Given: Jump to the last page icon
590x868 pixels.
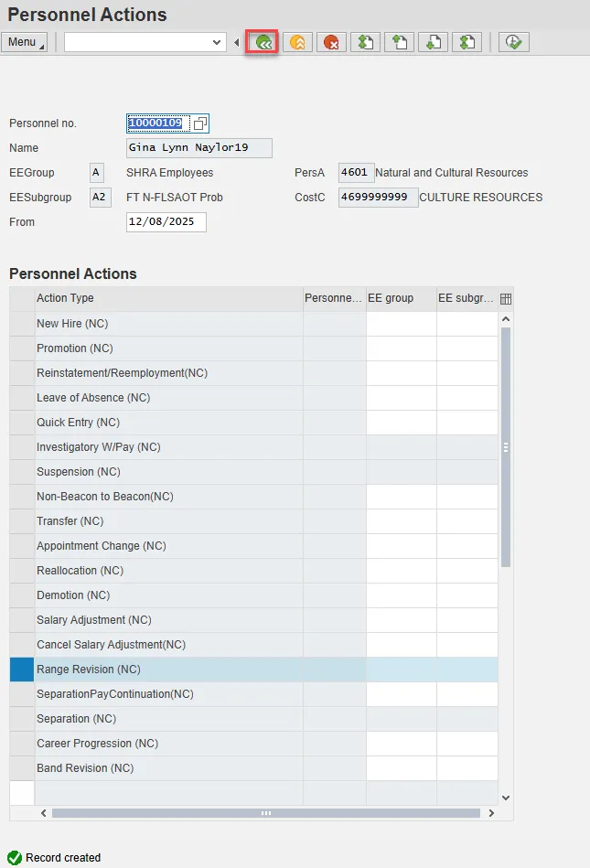Looking at the screenshot, I should 467,42.
